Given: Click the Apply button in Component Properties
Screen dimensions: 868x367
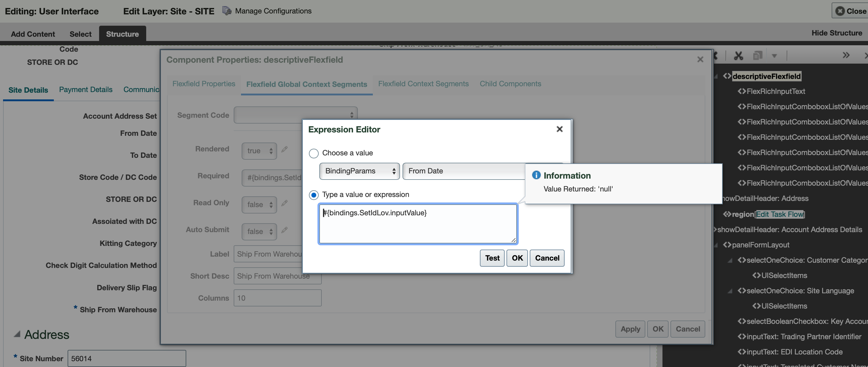Looking at the screenshot, I should coord(630,329).
